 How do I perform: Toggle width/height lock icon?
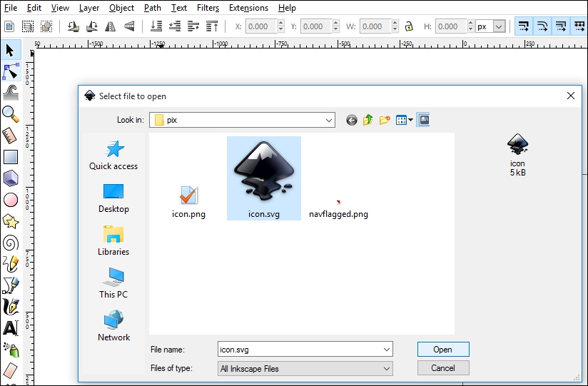[x=409, y=26]
